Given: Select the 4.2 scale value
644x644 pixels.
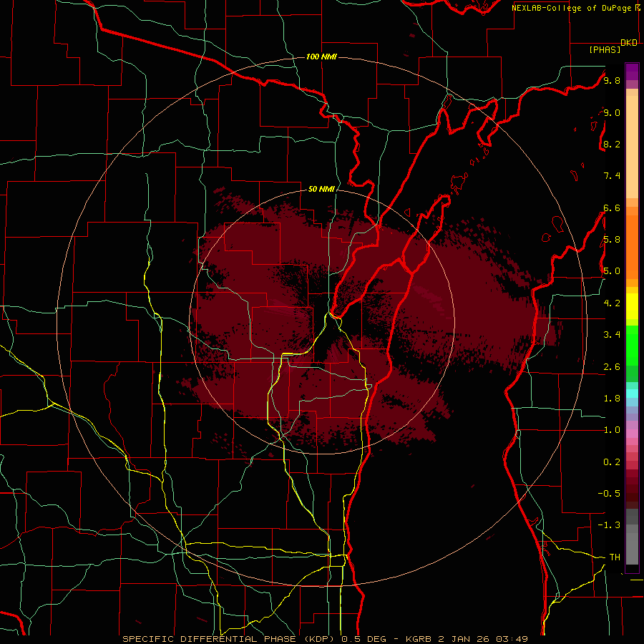Looking at the screenshot, I should click(612, 303).
